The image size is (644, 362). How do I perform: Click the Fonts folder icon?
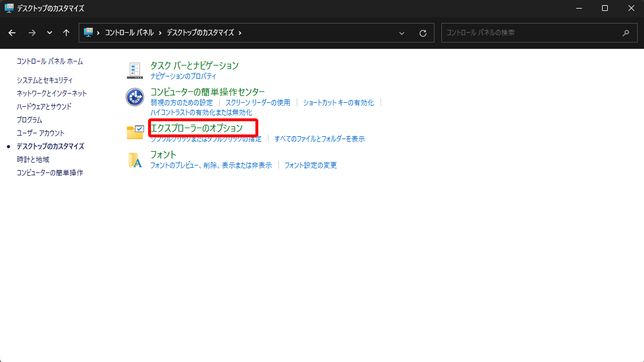tap(135, 160)
